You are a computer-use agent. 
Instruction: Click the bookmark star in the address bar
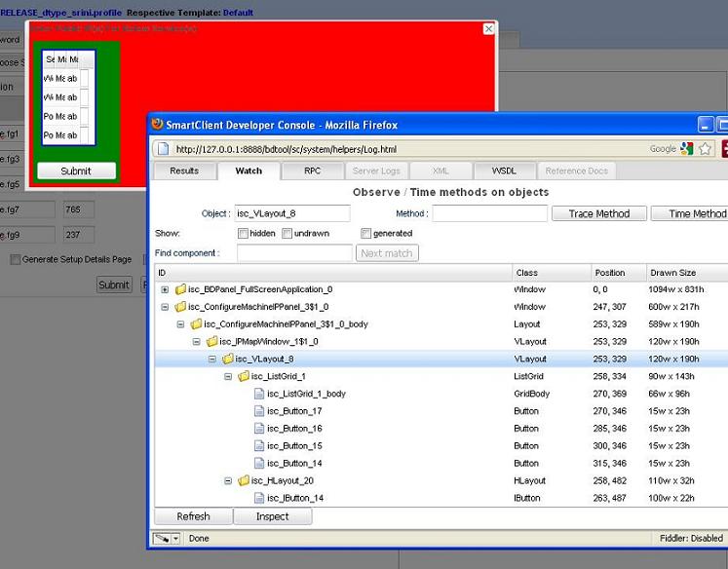coord(705,149)
